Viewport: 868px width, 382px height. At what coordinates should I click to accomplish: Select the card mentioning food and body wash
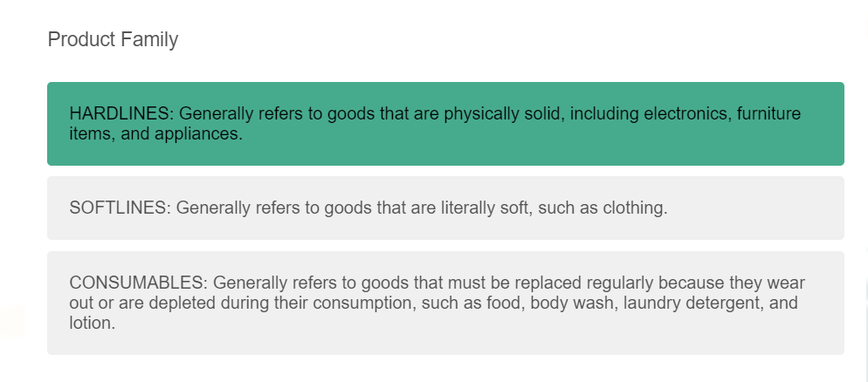[445, 303]
